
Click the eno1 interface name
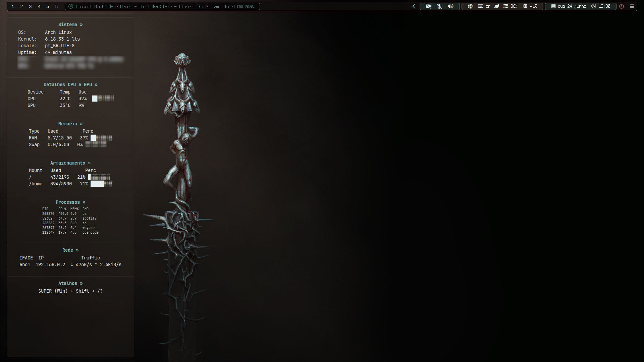click(25, 264)
